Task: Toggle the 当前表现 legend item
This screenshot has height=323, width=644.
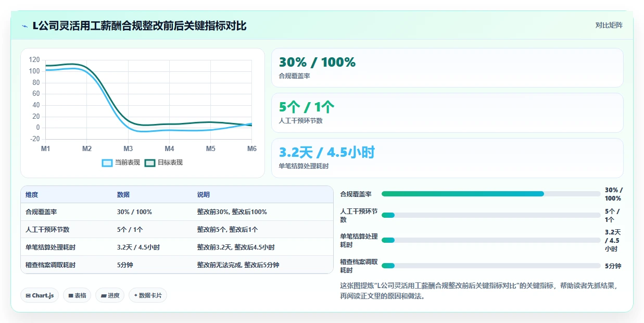Action: tap(121, 163)
